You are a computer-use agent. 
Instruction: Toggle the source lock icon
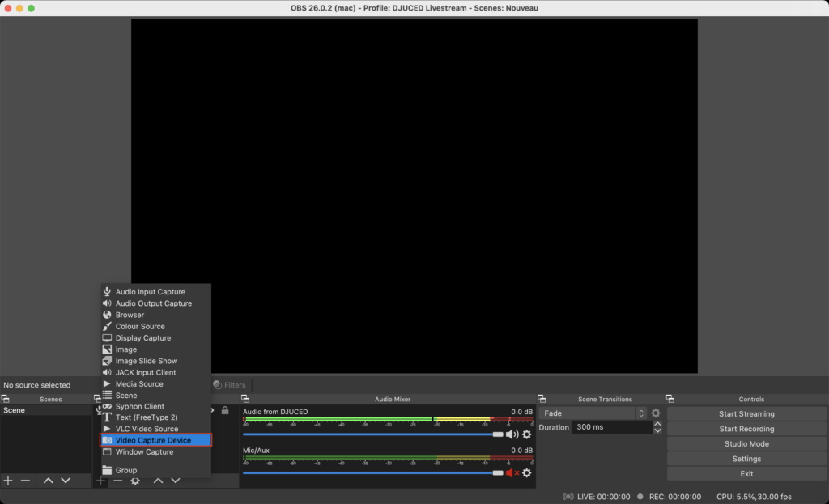[225, 410]
